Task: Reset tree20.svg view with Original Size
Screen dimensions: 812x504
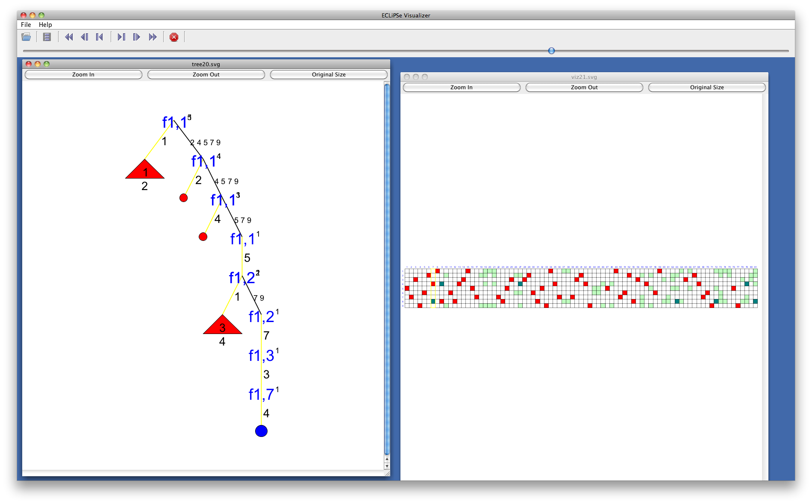Action: pos(329,74)
